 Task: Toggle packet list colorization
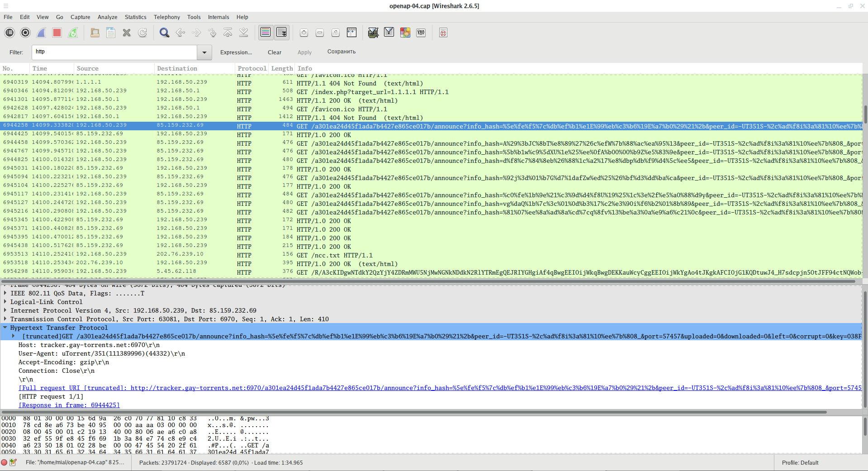(x=266, y=33)
